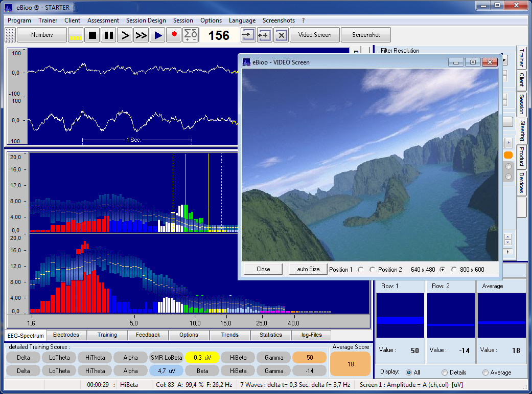The image size is (532, 394).
Task: Click the orange Average Score box showing 18
Action: (x=351, y=364)
